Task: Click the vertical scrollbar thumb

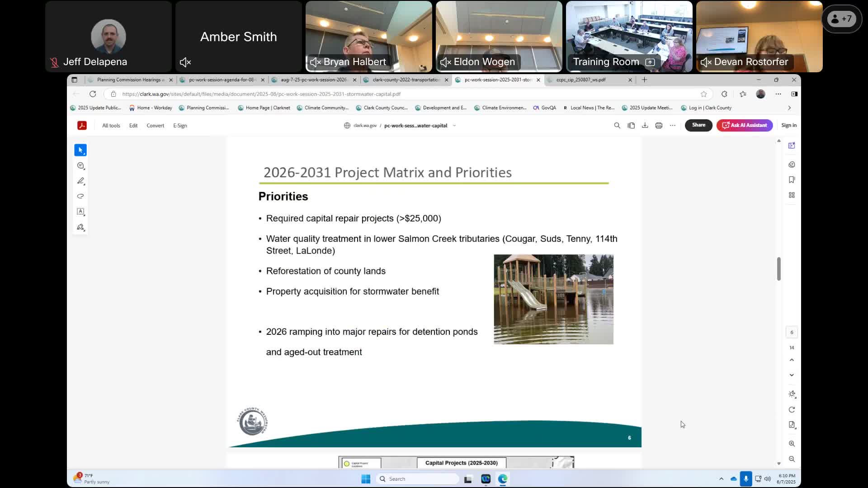Action: 778,269
